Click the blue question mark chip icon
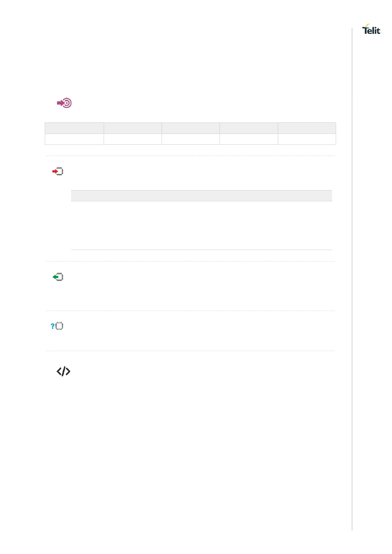This screenshot has height=554, width=392. click(x=57, y=326)
